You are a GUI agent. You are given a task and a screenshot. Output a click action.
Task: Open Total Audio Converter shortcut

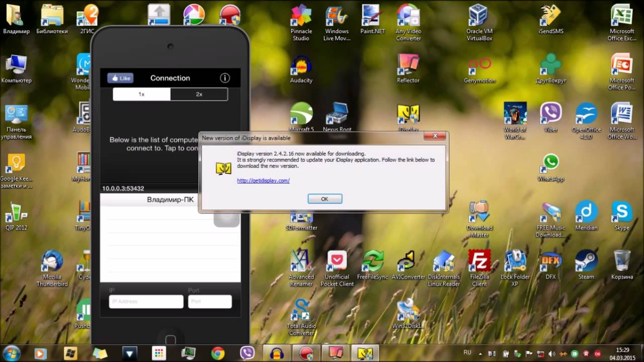(301, 318)
